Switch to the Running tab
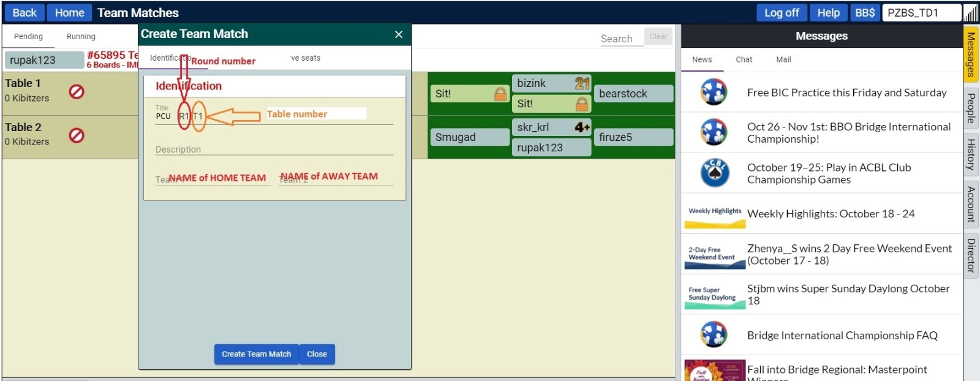 coord(81,37)
